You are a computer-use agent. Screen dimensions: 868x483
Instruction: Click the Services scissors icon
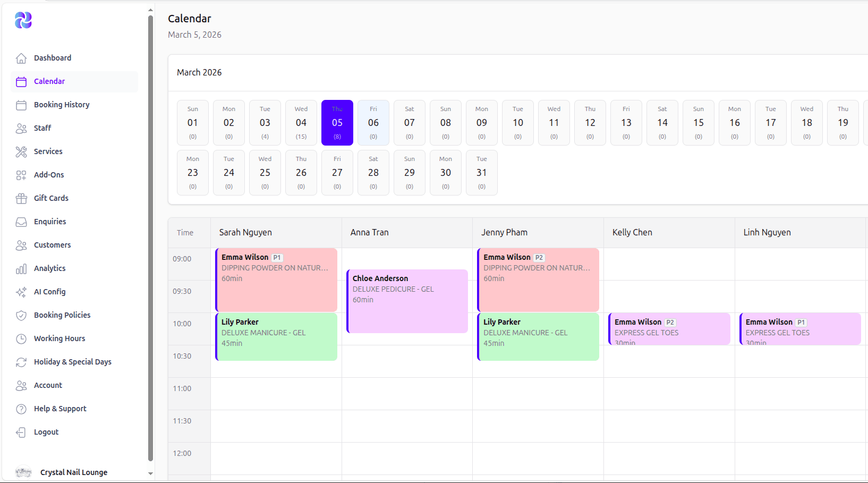click(21, 151)
